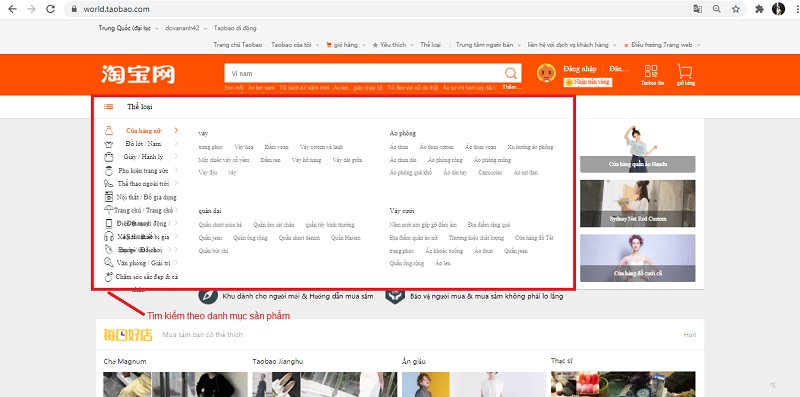Expand Yêu thích dropdown

[412, 45]
